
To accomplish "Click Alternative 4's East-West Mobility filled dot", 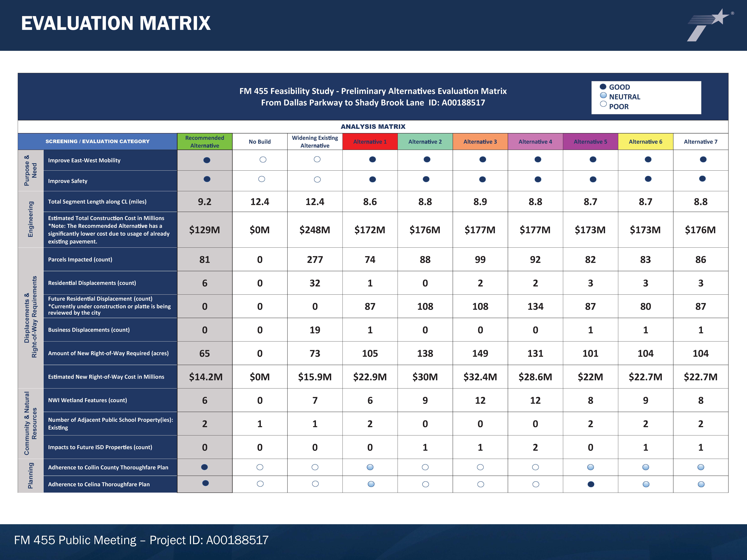I will [x=538, y=159].
